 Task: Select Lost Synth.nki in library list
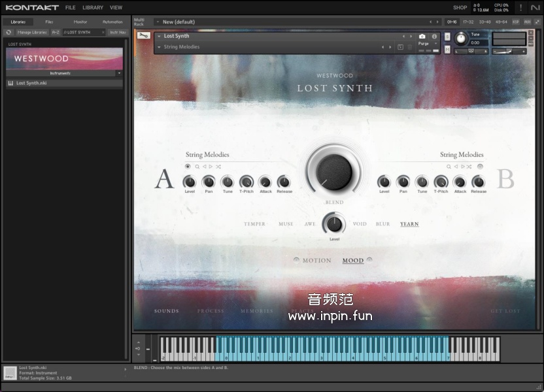[65, 83]
